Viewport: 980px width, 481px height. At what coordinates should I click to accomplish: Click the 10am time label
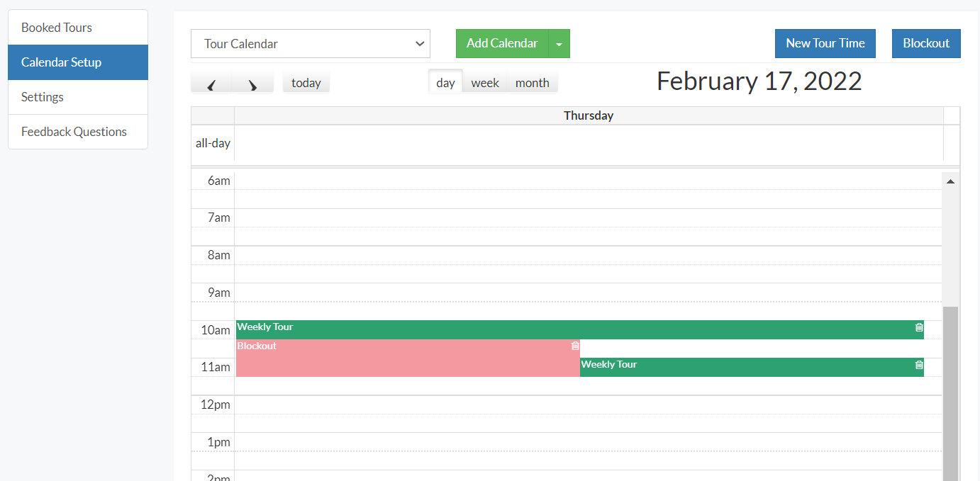point(216,330)
